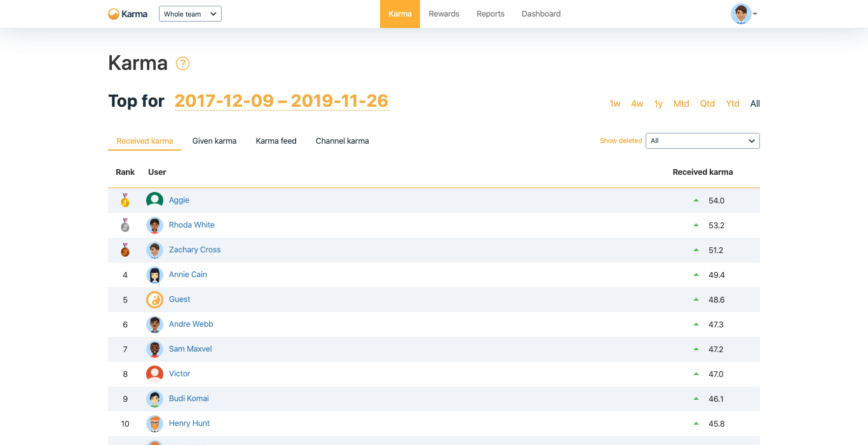Click the green up arrow beside 49.4

(x=696, y=275)
